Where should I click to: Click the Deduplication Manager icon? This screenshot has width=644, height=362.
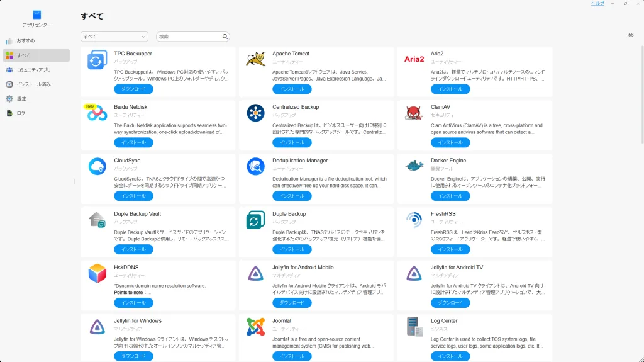[x=255, y=166]
